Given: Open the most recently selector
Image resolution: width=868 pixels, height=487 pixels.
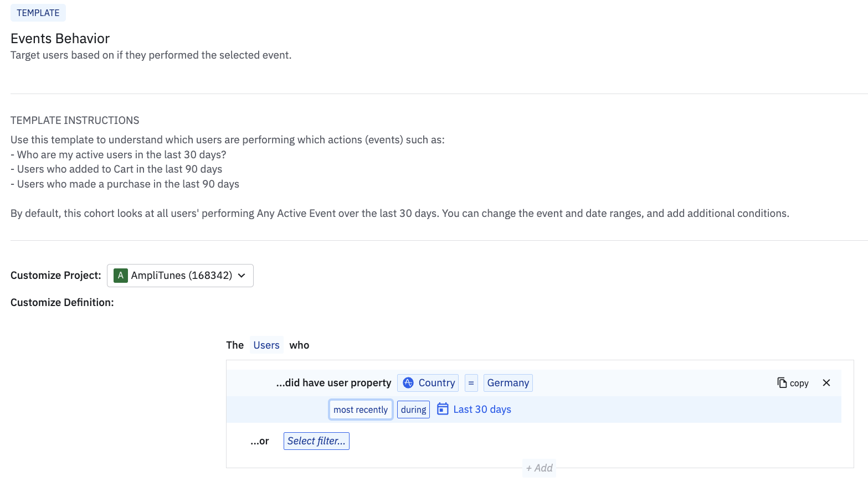Looking at the screenshot, I should pyautogui.click(x=361, y=410).
